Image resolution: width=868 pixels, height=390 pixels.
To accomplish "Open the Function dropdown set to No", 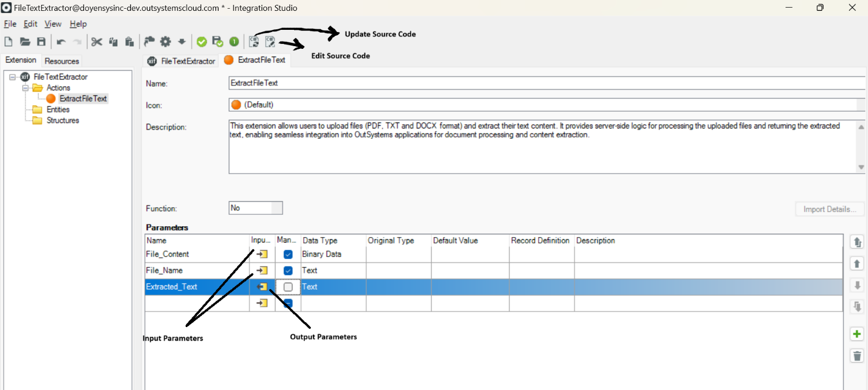I will pyautogui.click(x=277, y=208).
